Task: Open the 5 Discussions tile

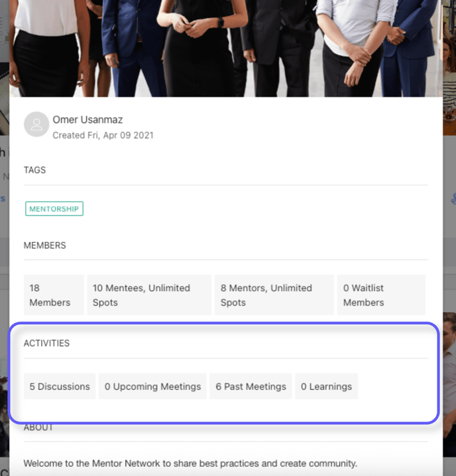Action: [60, 386]
